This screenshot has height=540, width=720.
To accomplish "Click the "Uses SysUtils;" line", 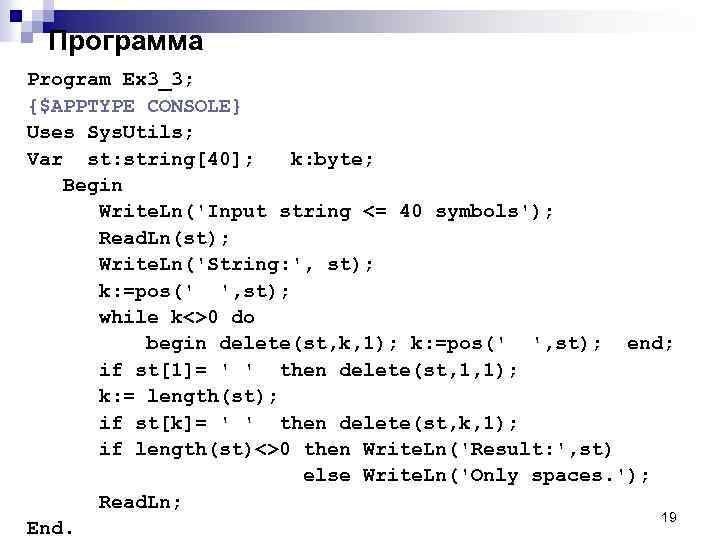I will [110, 132].
